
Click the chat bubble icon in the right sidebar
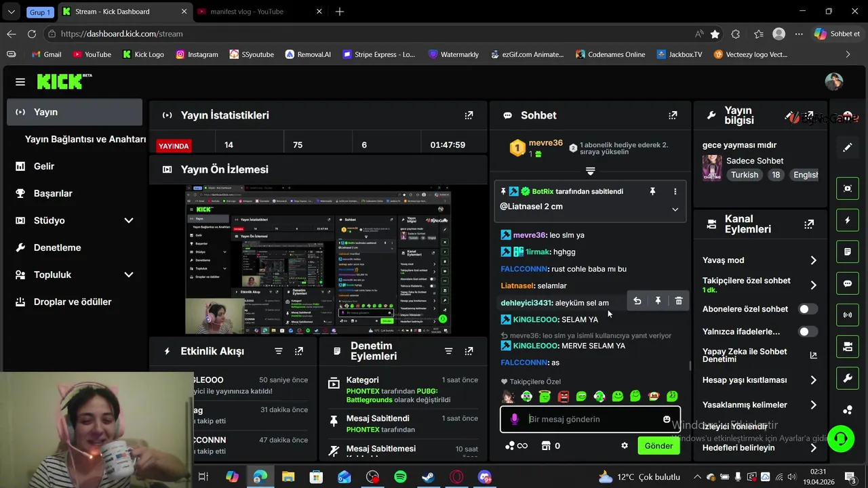pos(848,283)
